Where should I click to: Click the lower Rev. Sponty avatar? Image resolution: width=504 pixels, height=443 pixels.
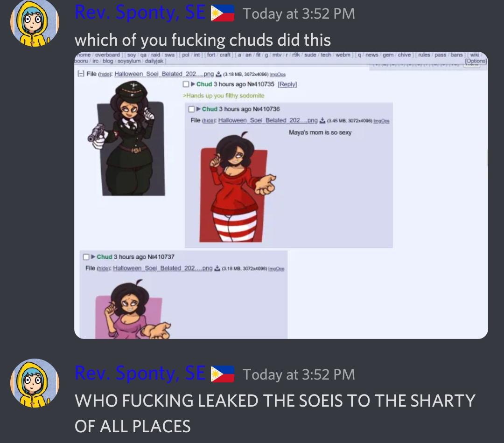[x=35, y=383]
